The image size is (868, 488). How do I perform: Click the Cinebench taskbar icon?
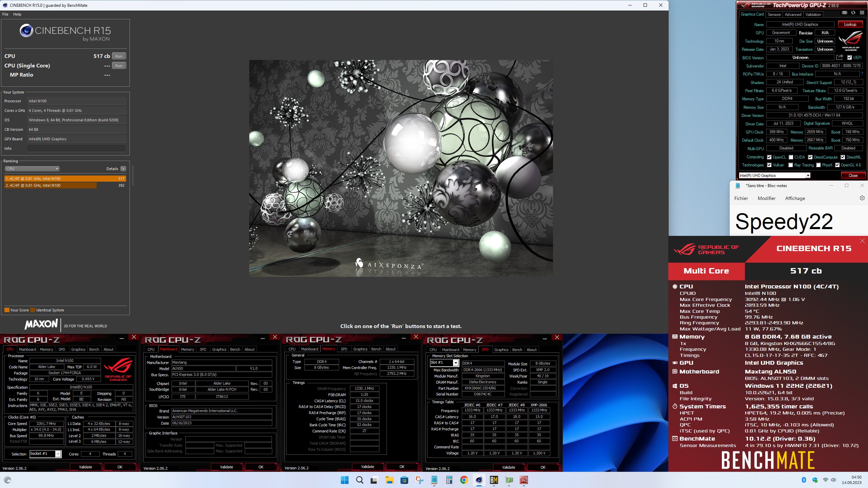479,480
